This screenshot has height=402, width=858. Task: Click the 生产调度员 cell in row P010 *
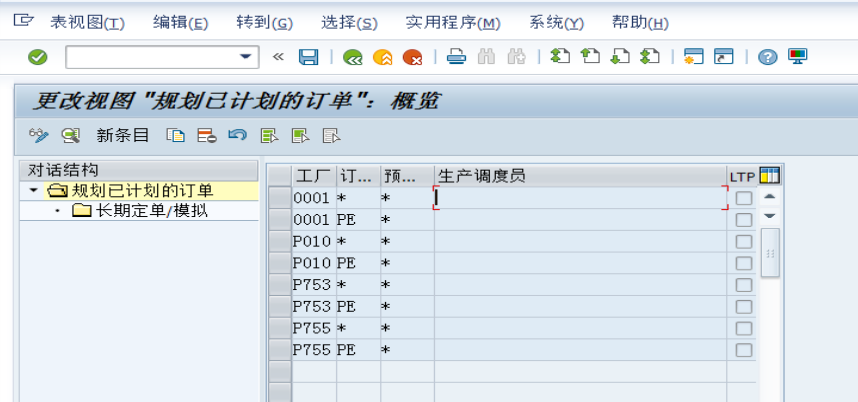pyautogui.click(x=581, y=242)
